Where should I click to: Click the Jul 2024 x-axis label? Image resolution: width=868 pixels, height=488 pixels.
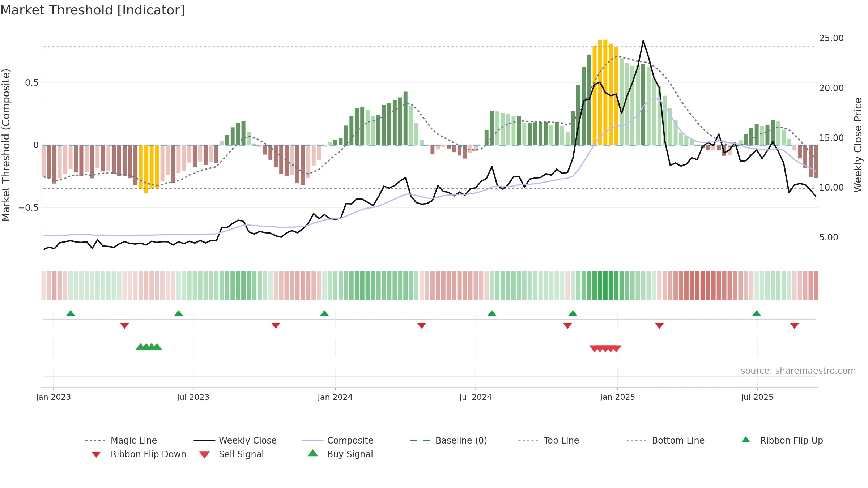click(x=476, y=397)
